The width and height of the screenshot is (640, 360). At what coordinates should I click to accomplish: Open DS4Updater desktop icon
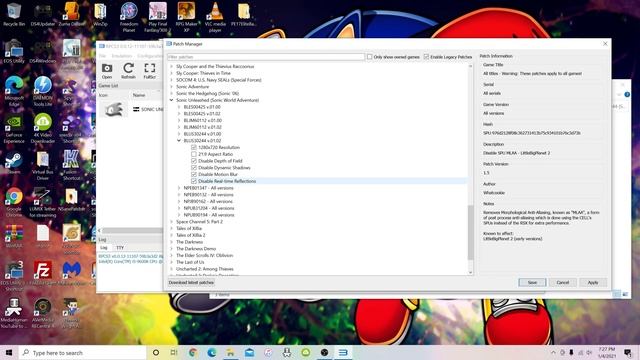(42, 14)
